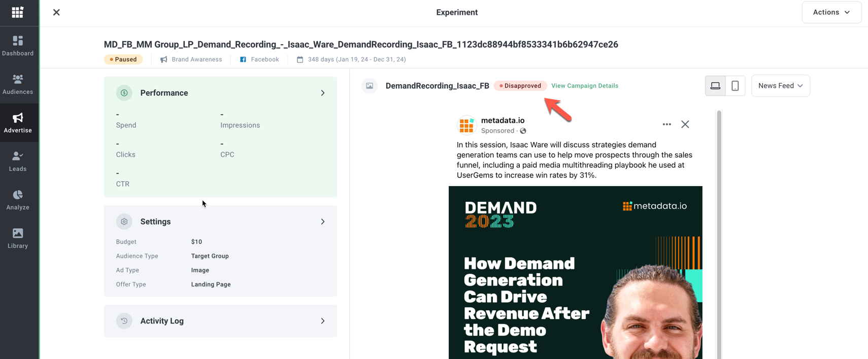Expand the Settings panel chevron

click(x=323, y=222)
